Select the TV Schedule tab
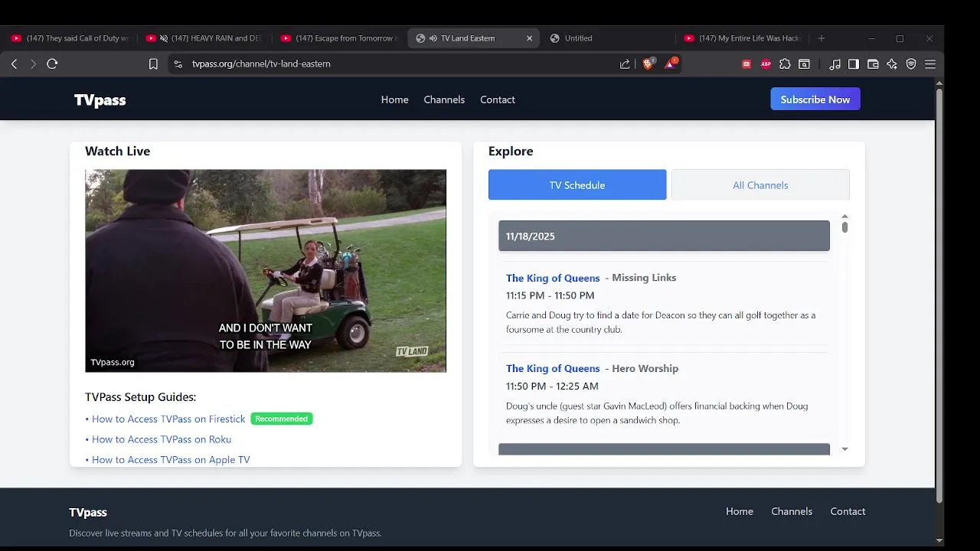The image size is (980, 551). tap(577, 185)
